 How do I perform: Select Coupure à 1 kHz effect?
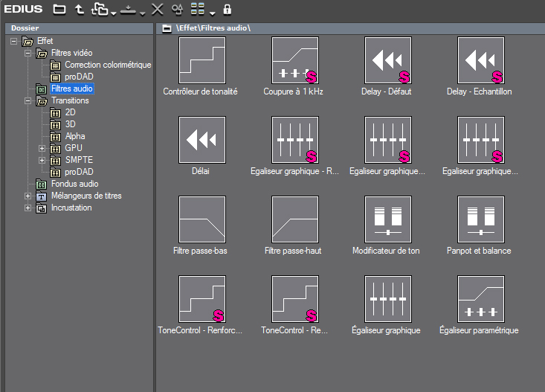295,60
